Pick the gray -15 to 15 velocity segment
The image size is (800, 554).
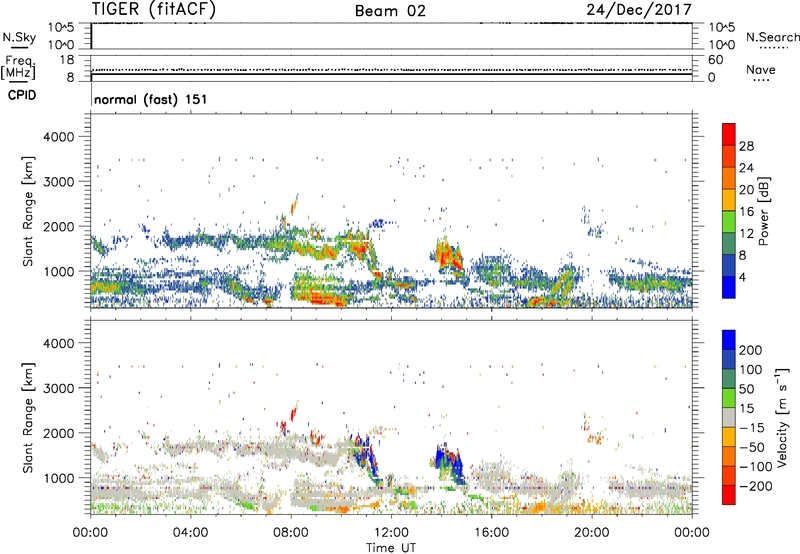[729, 418]
